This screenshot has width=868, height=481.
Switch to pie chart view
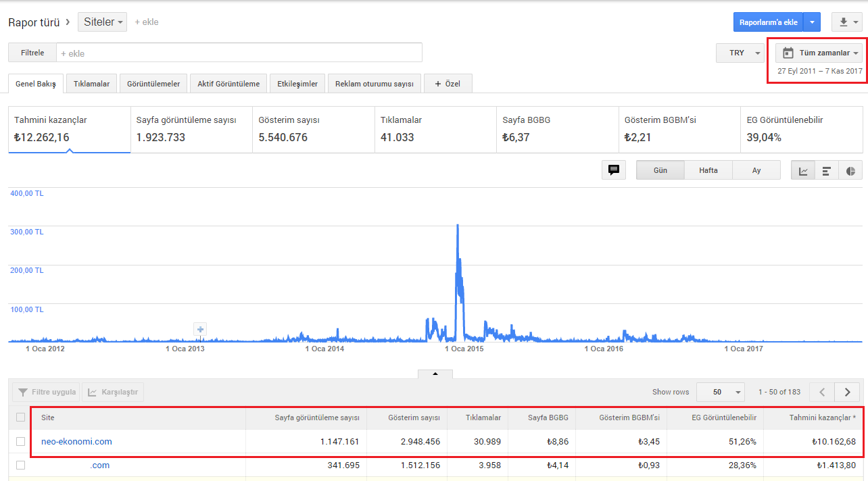click(850, 170)
